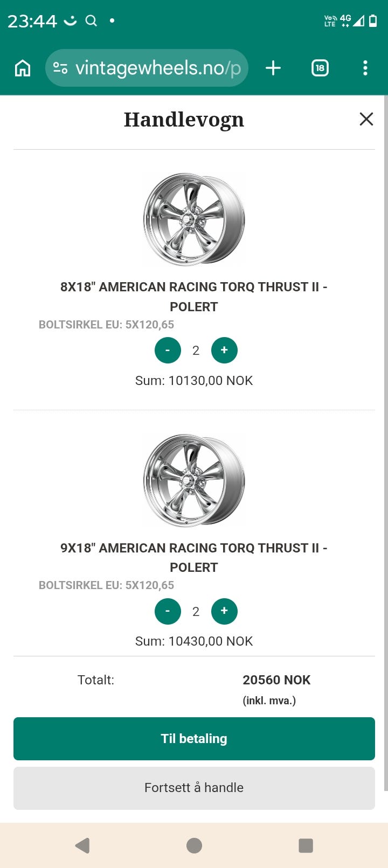Image resolution: width=388 pixels, height=868 pixels.
Task: Open a new tab with plus icon
Action: 273,68
